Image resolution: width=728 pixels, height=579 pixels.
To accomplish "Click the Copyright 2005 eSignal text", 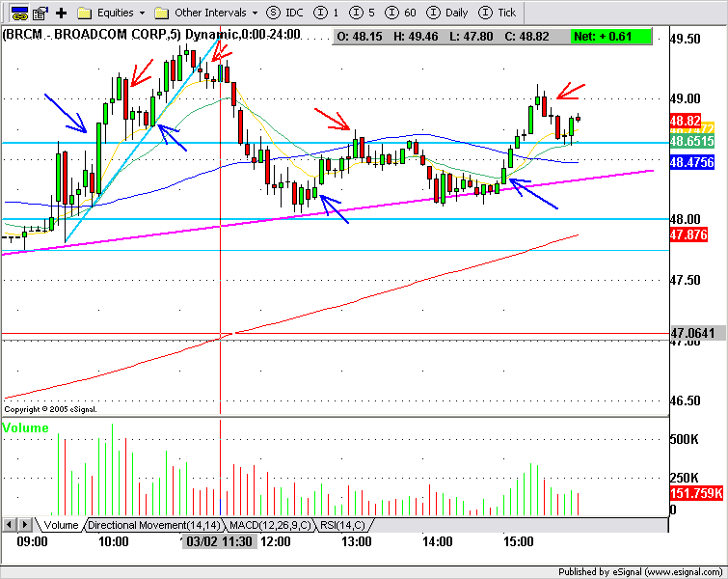I will coord(50,409).
